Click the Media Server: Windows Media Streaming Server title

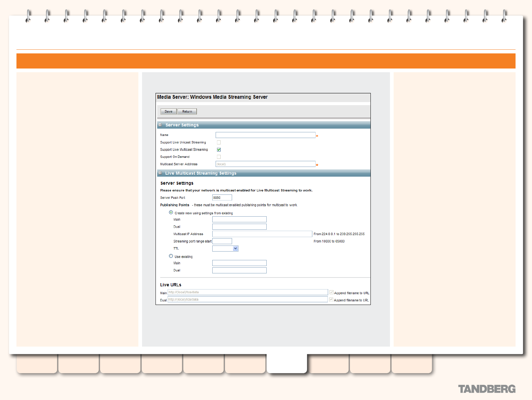click(x=212, y=97)
